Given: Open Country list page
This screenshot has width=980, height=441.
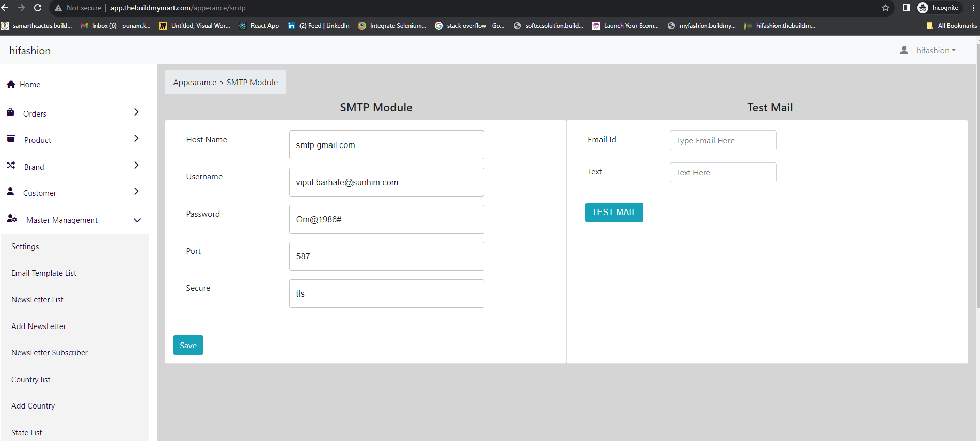Looking at the screenshot, I should click(x=31, y=380).
